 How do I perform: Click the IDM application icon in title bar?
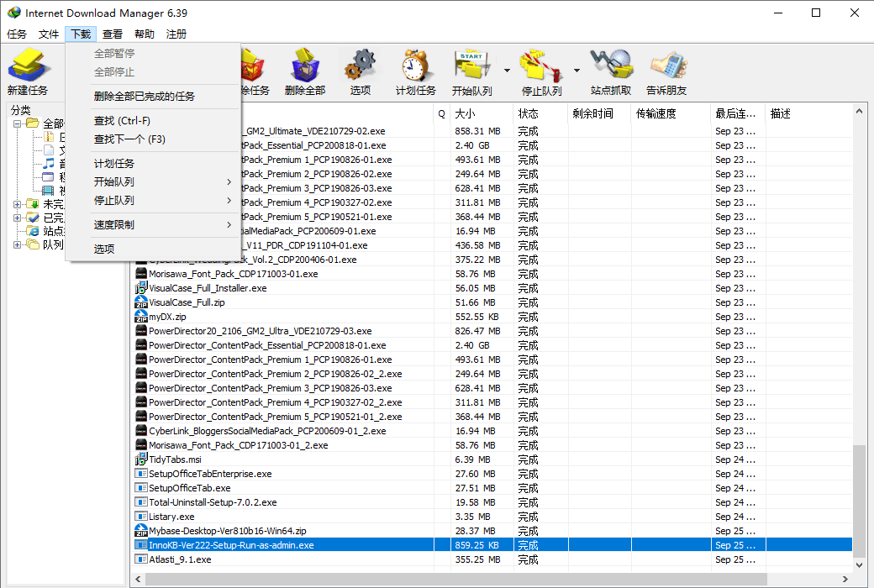14,13
